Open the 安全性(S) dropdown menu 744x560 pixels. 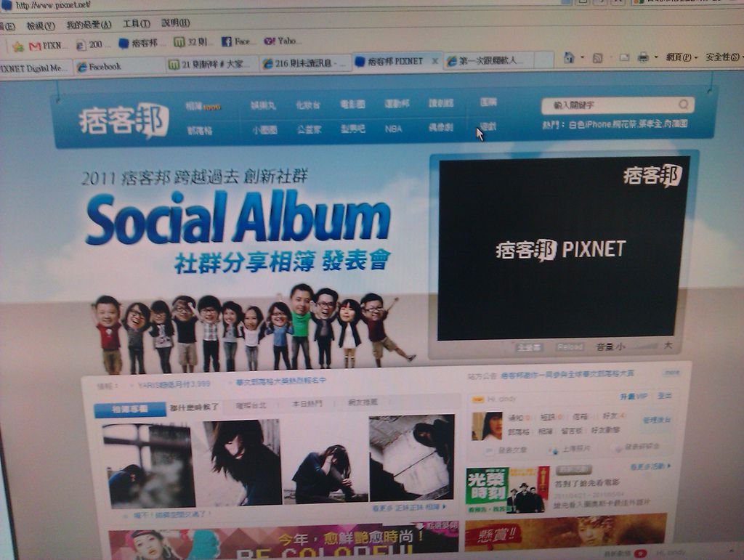[724, 57]
